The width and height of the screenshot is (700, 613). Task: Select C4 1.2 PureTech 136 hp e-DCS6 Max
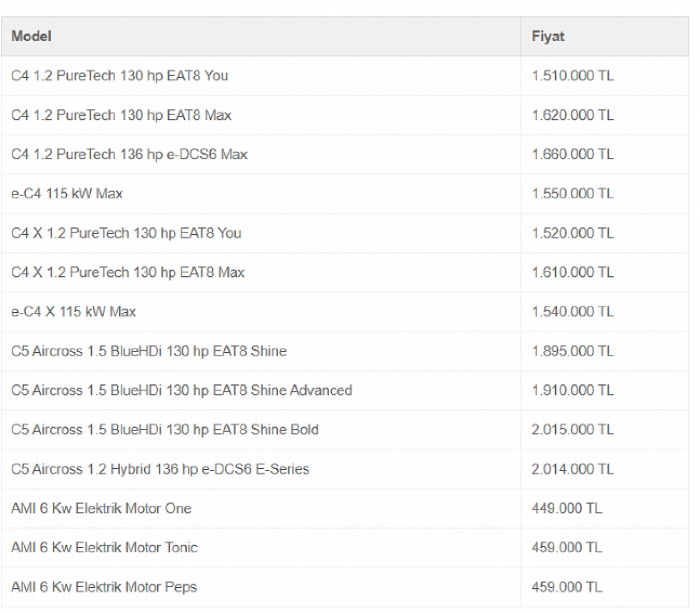click(129, 154)
